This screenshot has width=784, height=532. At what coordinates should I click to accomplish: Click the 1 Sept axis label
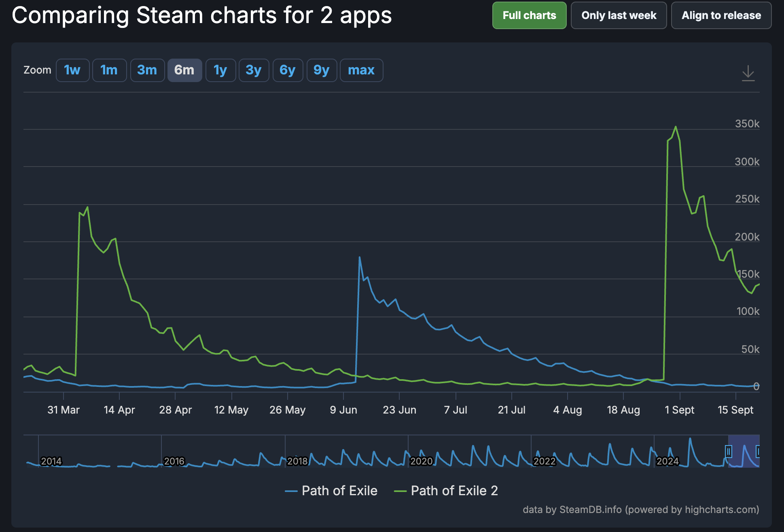point(680,410)
